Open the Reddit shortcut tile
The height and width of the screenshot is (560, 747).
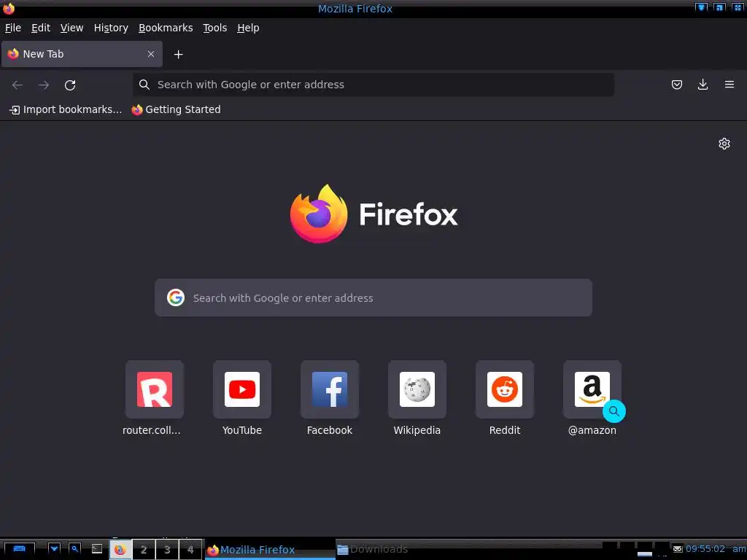[x=505, y=389]
